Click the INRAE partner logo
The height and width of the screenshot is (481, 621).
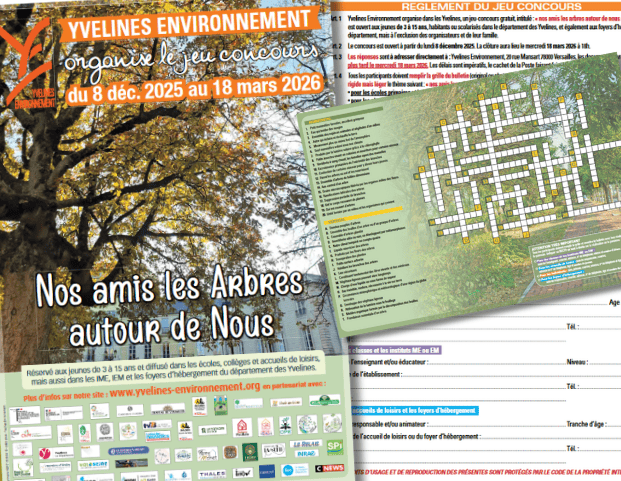pyautogui.click(x=304, y=450)
